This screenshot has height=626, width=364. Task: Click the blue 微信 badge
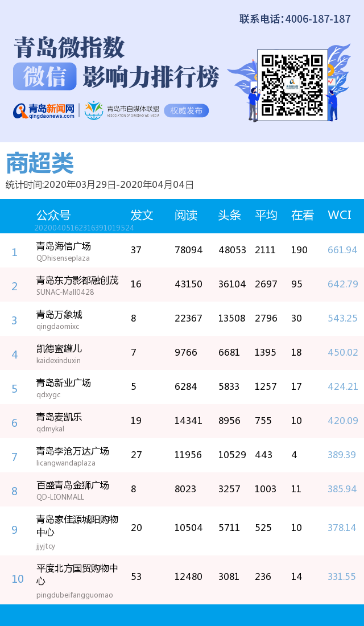pyautogui.click(x=45, y=77)
